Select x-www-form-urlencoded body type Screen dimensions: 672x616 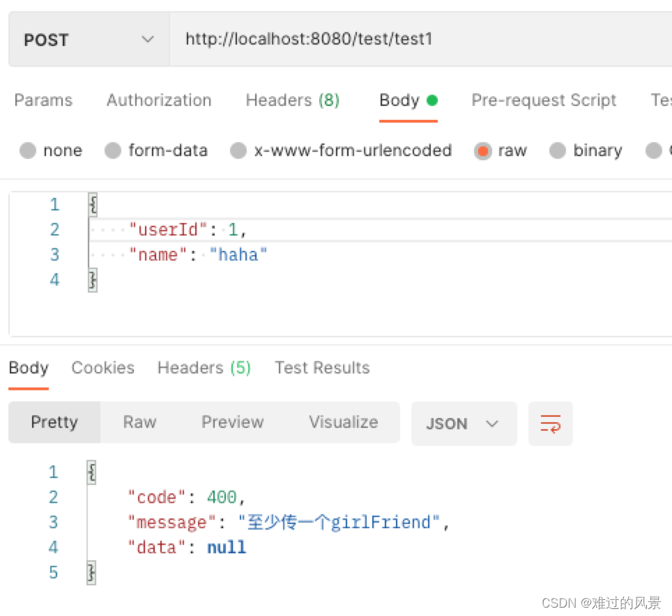click(x=341, y=151)
